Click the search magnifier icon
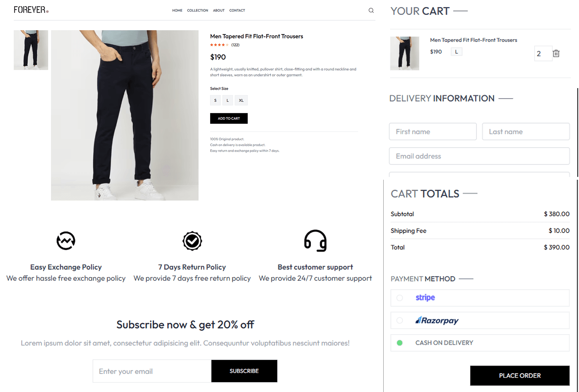579x392 pixels. [x=371, y=11]
